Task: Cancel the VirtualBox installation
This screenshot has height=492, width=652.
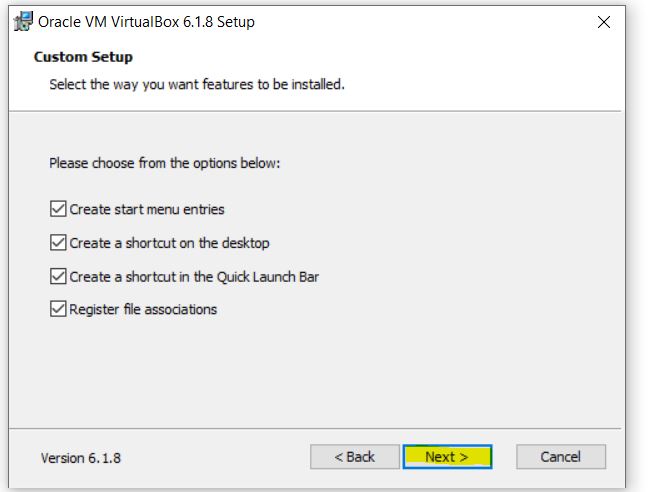Action: pos(560,457)
